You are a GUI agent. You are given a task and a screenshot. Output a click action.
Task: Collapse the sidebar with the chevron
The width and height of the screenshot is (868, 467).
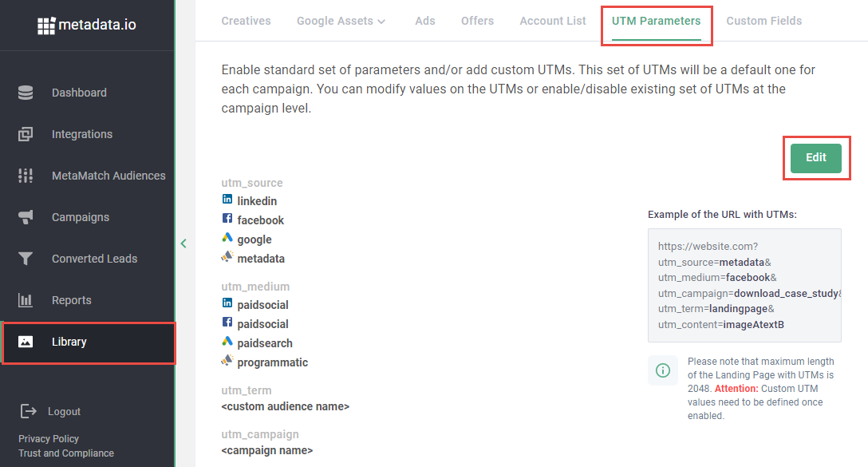pyautogui.click(x=184, y=243)
